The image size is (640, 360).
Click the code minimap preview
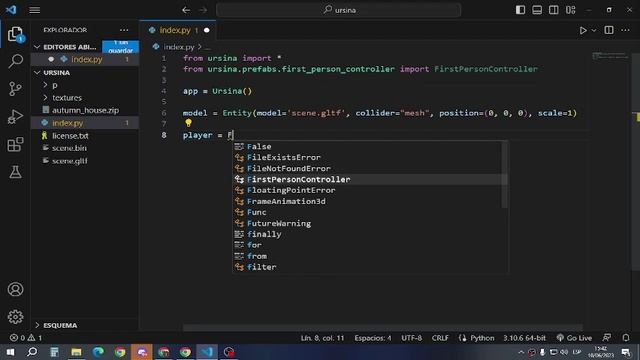[610, 56]
